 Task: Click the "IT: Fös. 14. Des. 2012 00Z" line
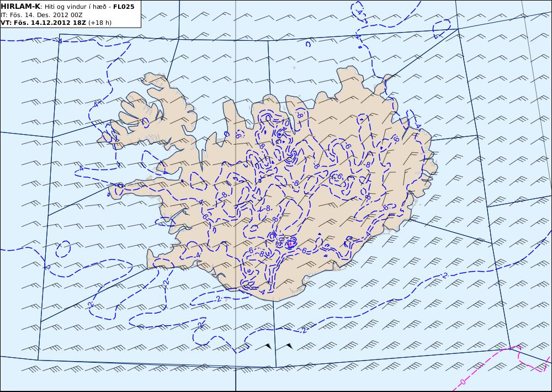(x=41, y=15)
